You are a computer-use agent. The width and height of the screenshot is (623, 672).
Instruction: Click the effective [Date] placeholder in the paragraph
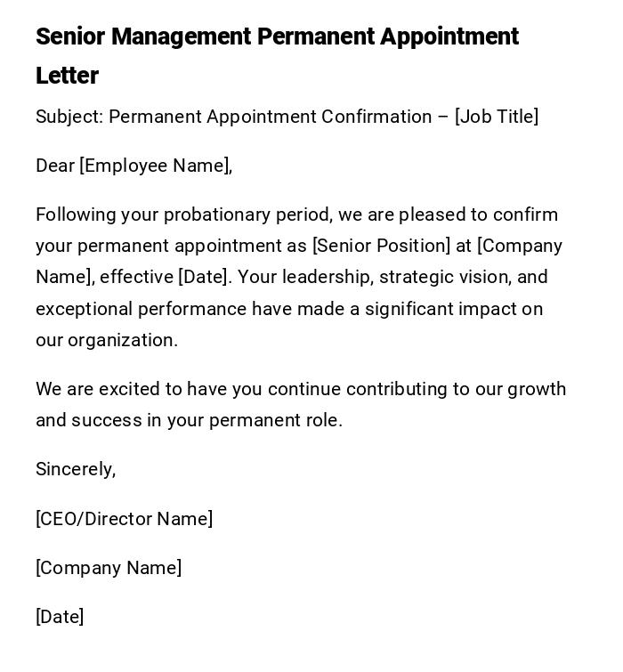point(204,277)
